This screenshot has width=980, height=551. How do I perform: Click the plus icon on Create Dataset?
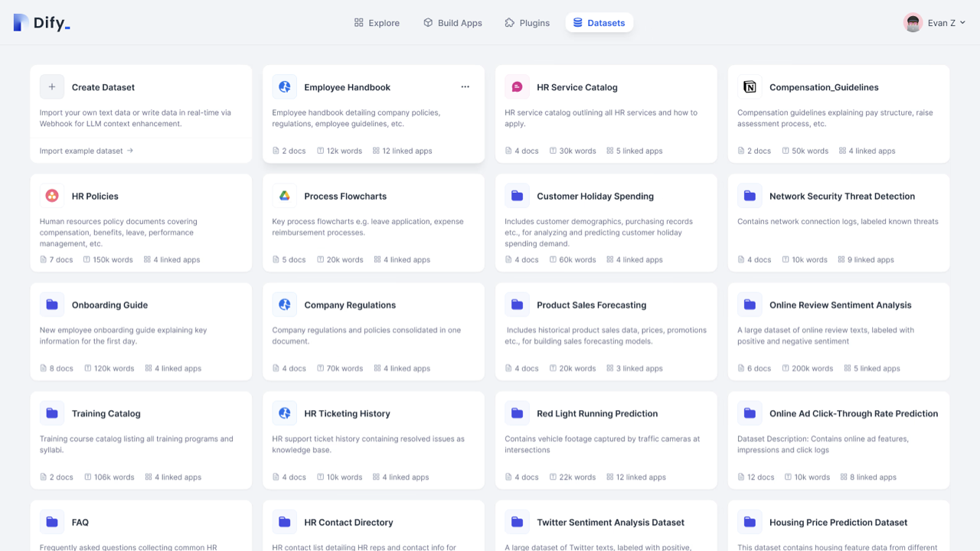[x=52, y=87]
